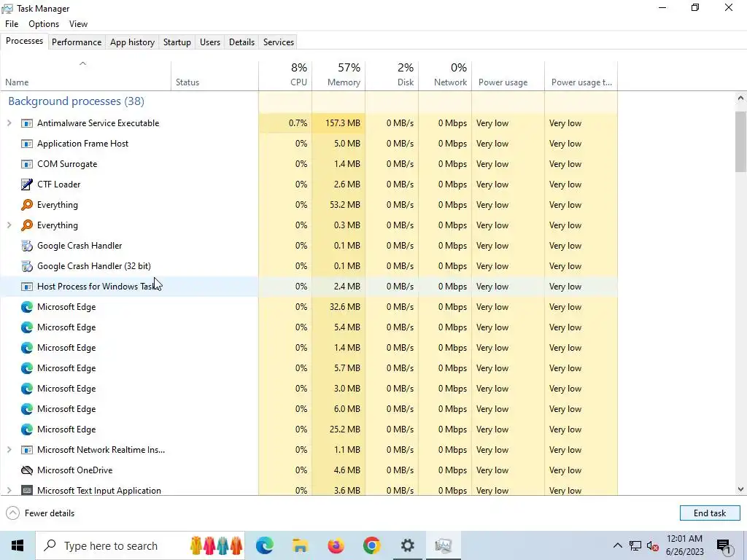Click the scroll down arrow of process list
747x560 pixels.
741,489
